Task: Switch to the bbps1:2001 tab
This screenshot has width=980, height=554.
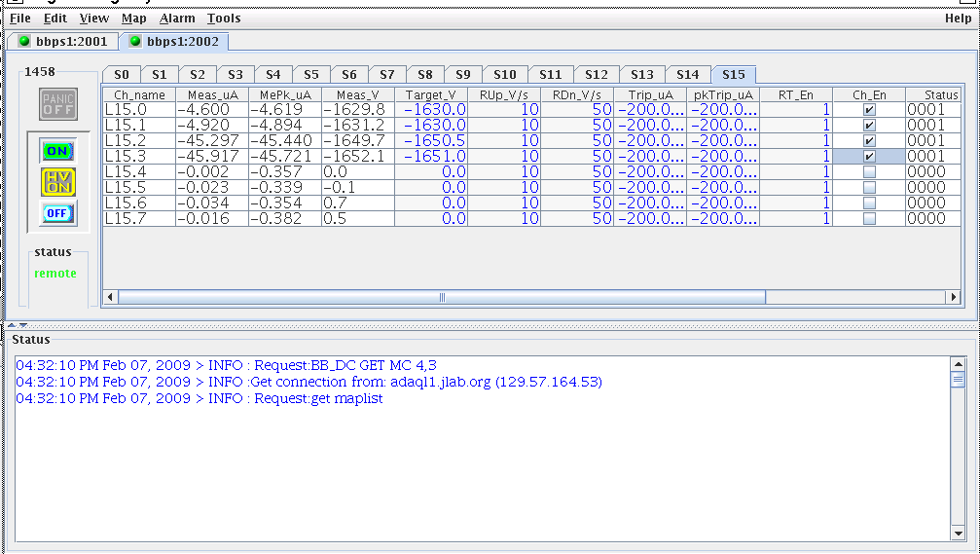Action: pyautogui.click(x=62, y=41)
